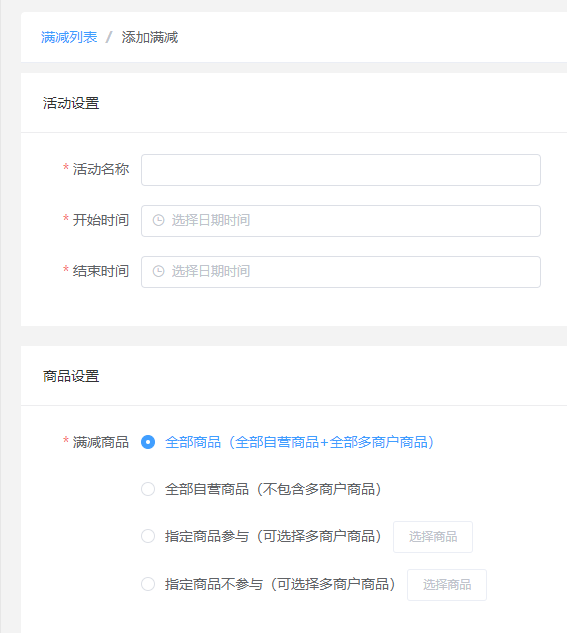Image resolution: width=567 pixels, height=633 pixels.
Task: Select 全部自营商品 radio option
Action: (148, 489)
